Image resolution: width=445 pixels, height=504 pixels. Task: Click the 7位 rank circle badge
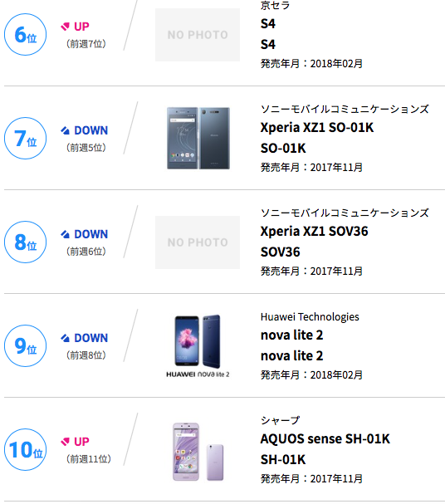(x=26, y=138)
